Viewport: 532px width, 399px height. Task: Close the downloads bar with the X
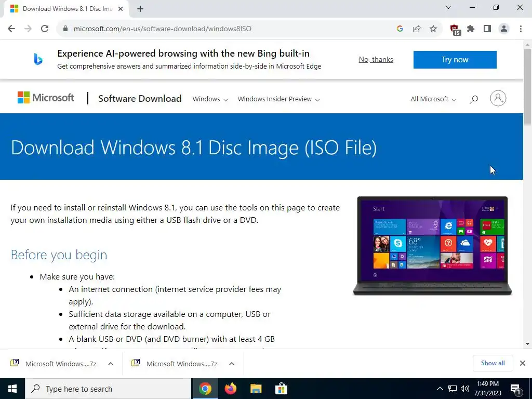pos(523,363)
